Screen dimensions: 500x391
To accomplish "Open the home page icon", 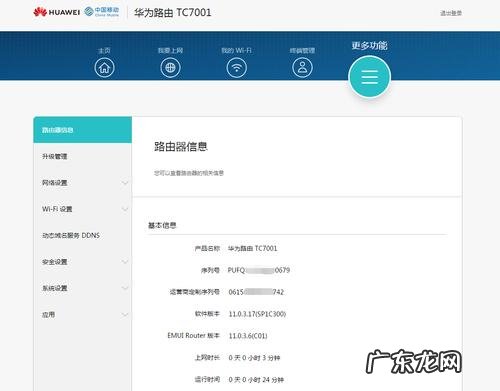I will 104,68.
